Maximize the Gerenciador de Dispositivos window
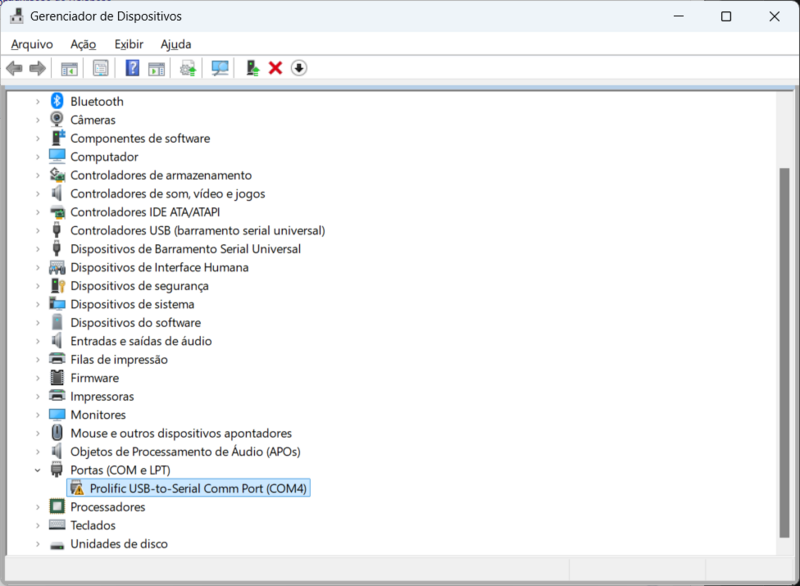The width and height of the screenshot is (800, 586). click(726, 16)
